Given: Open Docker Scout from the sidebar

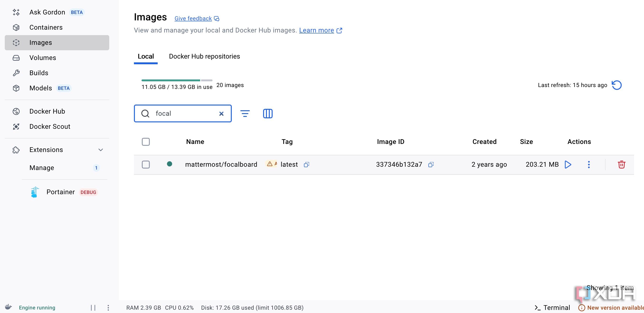Looking at the screenshot, I should pyautogui.click(x=57, y=127).
